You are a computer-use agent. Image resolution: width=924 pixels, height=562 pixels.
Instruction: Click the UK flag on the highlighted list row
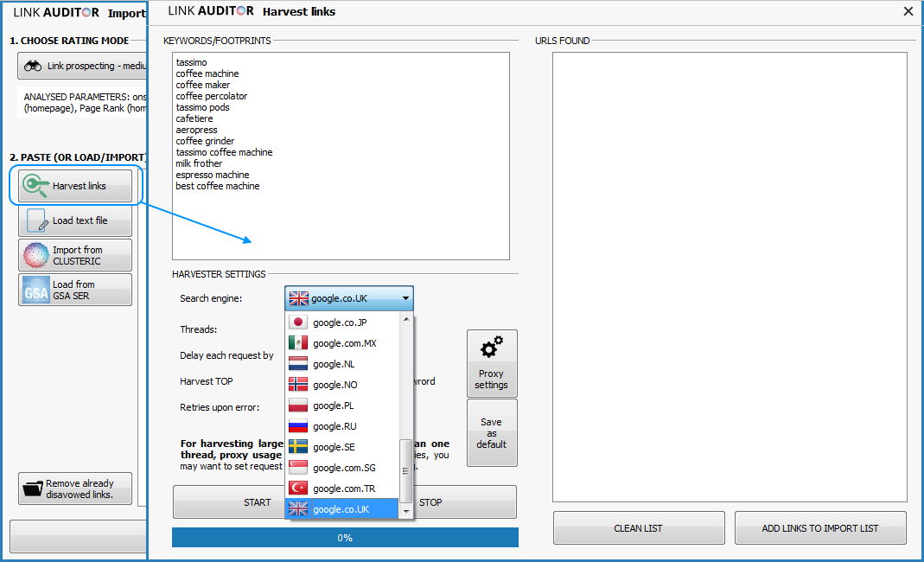pos(298,508)
